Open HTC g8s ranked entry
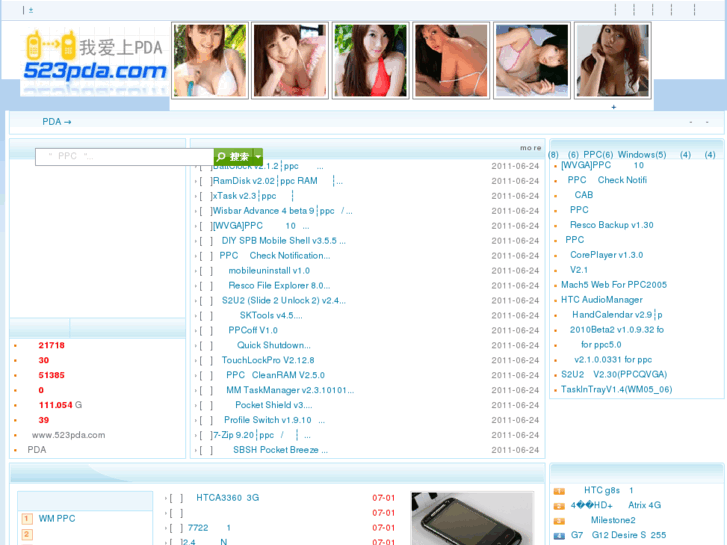The height and width of the screenshot is (545, 727). point(608,490)
